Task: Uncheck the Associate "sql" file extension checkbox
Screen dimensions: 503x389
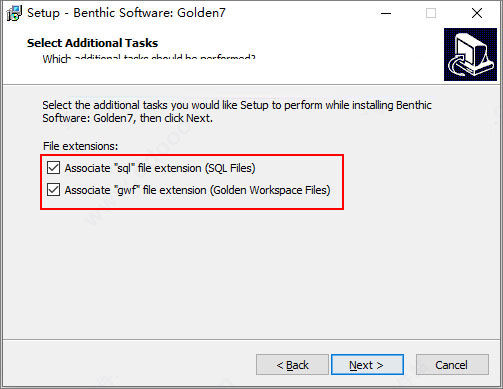Action: click(x=53, y=168)
